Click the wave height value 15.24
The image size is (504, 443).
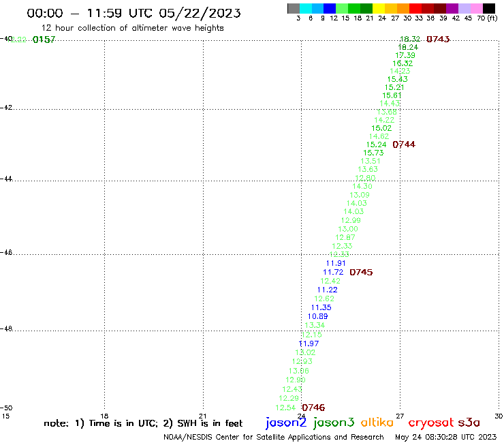coord(377,144)
